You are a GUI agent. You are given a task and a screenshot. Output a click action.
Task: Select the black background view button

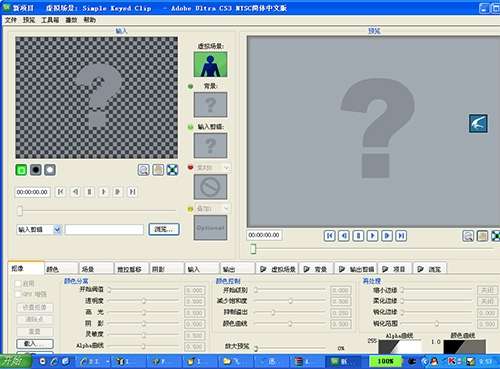(36, 170)
